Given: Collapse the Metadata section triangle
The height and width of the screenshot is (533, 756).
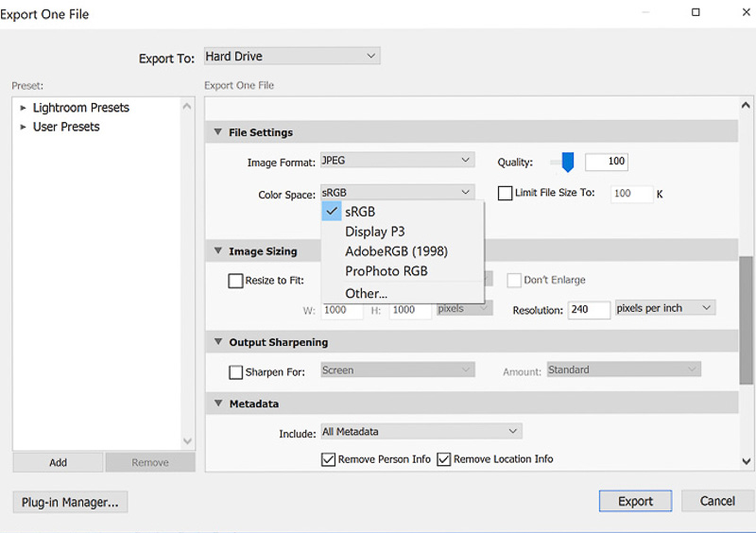Looking at the screenshot, I should click(218, 404).
